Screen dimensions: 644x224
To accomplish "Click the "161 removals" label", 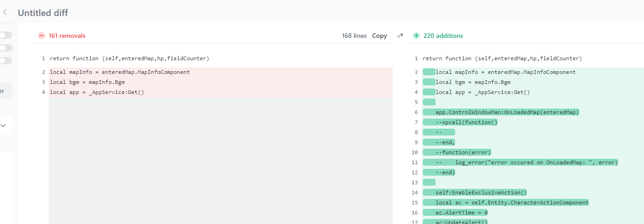I will pyautogui.click(x=67, y=36).
